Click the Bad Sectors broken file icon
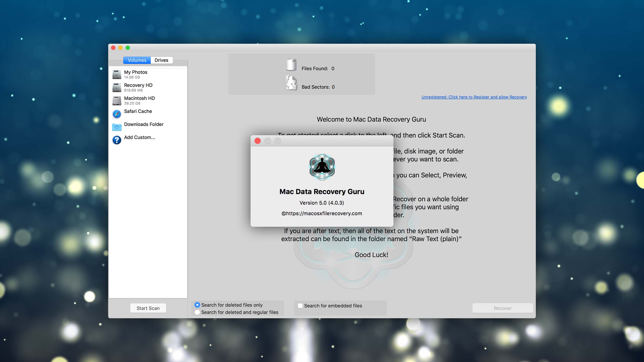This screenshot has height=362, width=644. (291, 83)
